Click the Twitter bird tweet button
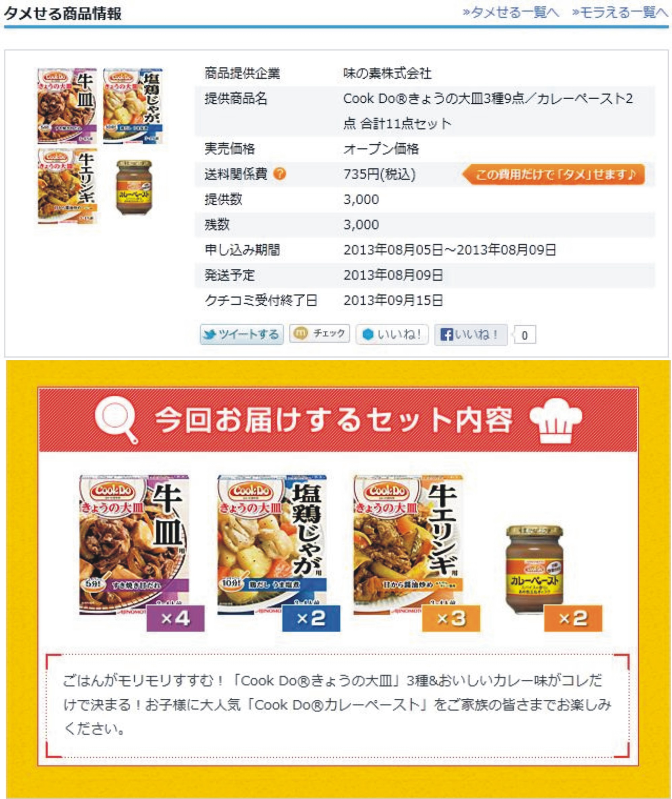 tap(241, 335)
